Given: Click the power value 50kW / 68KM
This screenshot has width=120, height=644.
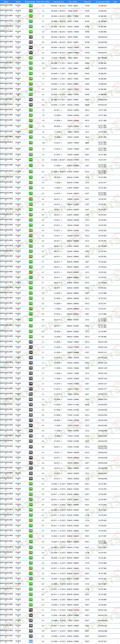Looking at the screenshot, I should click(73, 58).
